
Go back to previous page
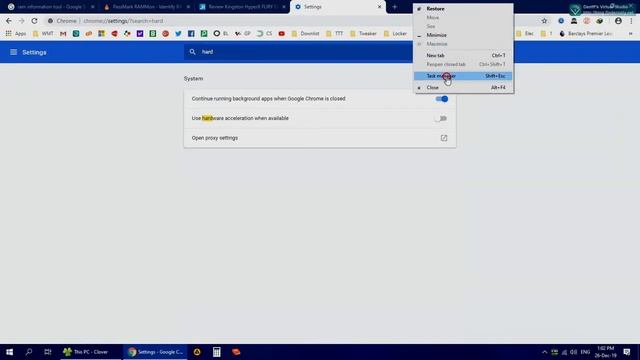pos(9,21)
